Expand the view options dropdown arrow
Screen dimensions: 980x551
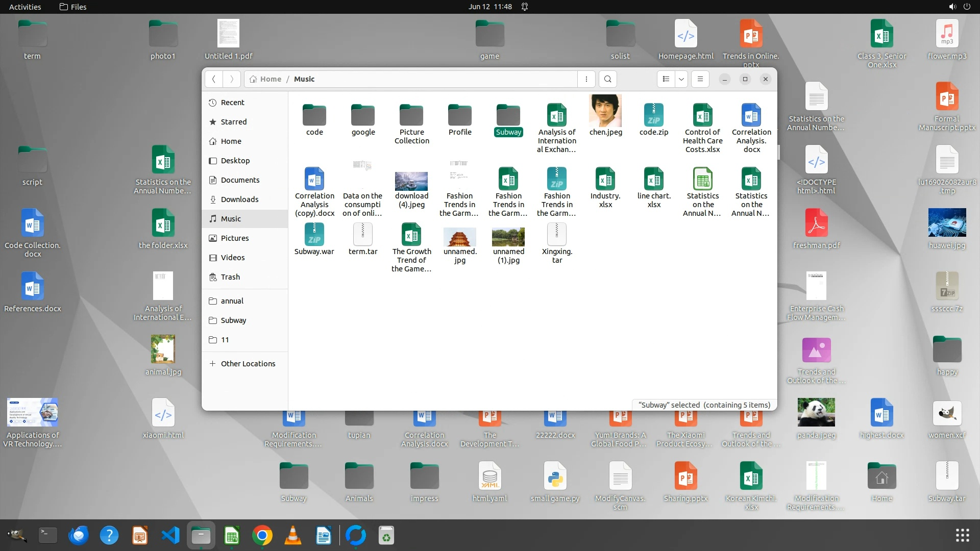coord(681,79)
